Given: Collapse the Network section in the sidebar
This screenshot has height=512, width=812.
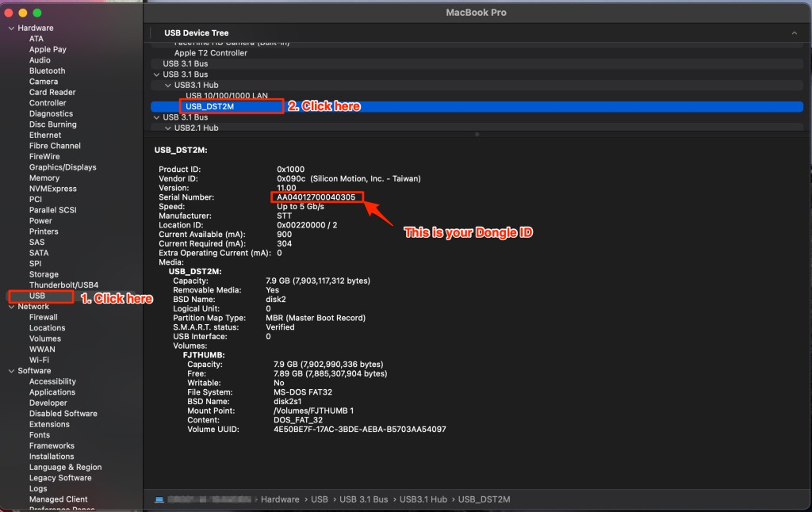Looking at the screenshot, I should 11,307.
